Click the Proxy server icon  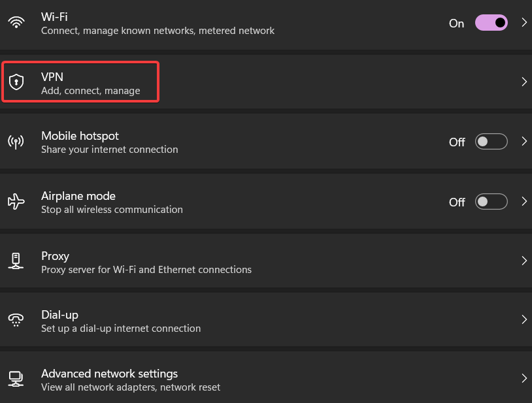[x=16, y=261]
